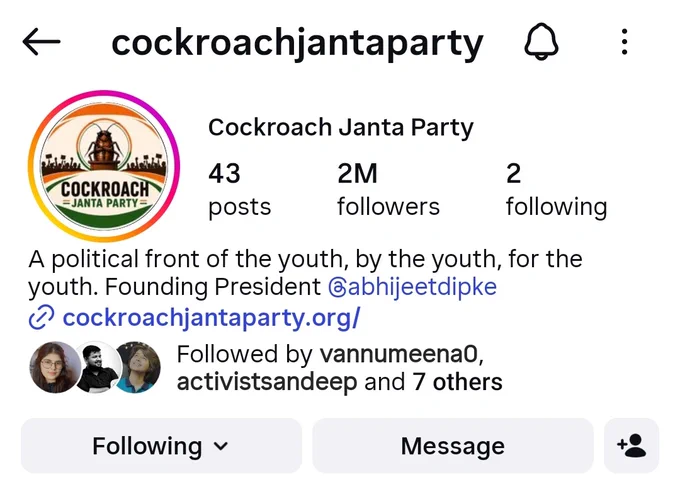Open activistsandeep from followed-by text
Viewport: 680px width, 484px height.
click(x=267, y=383)
